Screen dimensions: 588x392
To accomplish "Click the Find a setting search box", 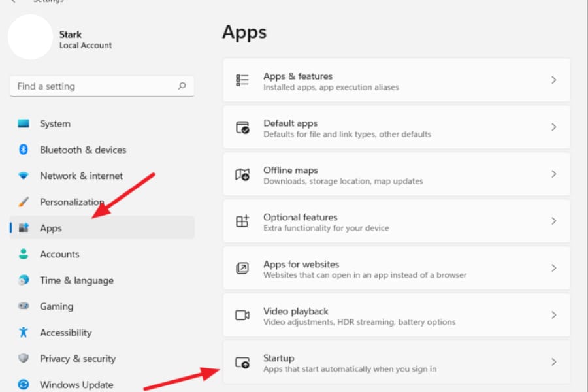I will 102,86.
